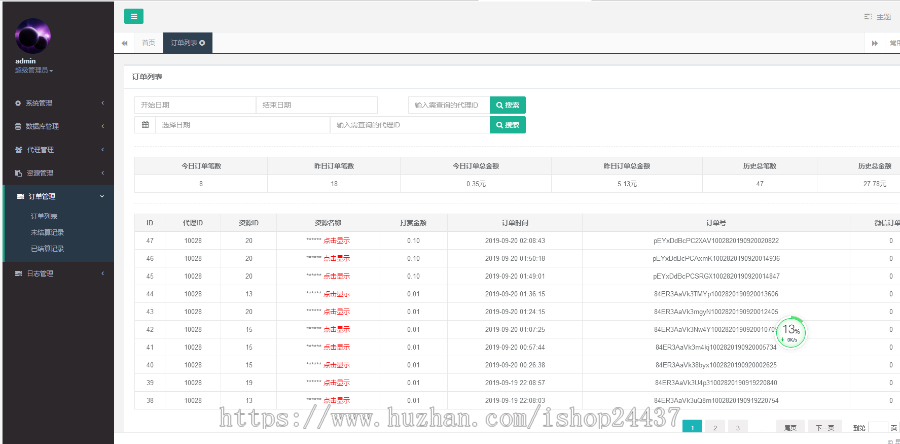Click the ID column header

pos(150,223)
